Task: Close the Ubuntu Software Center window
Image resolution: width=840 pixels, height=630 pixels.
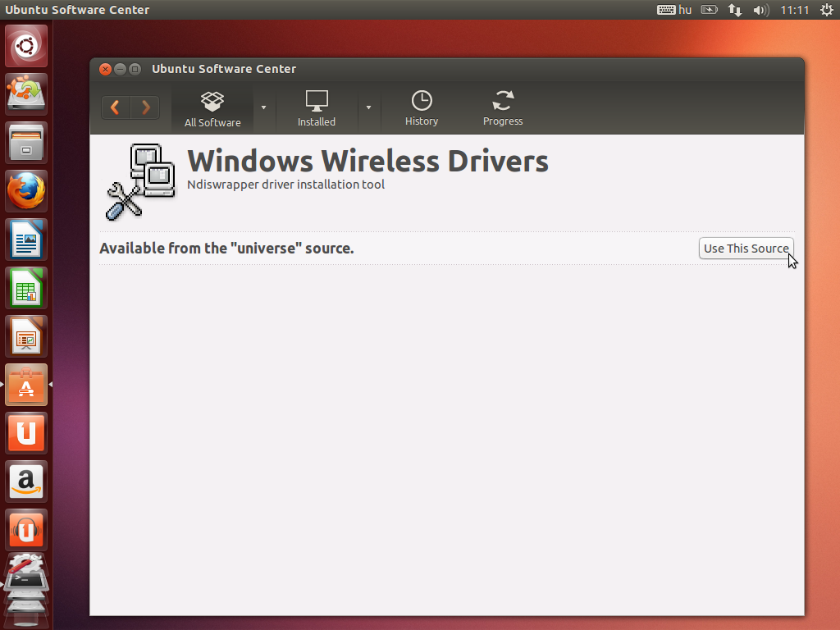Action: click(x=106, y=69)
